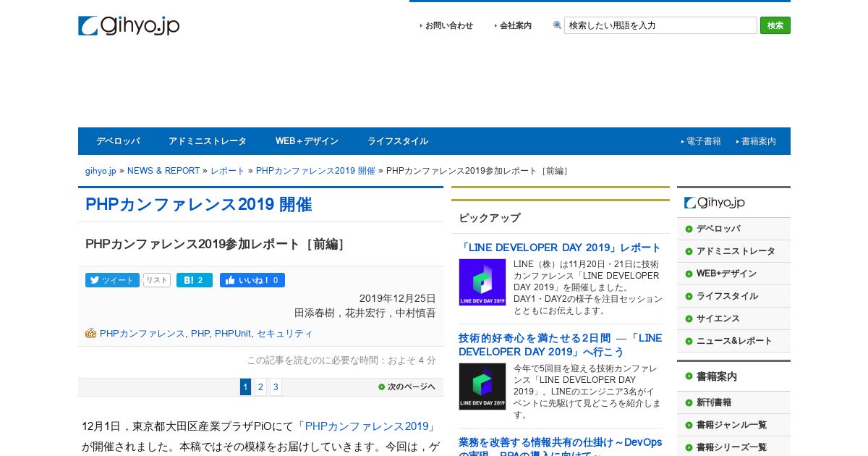
Task: Open 書籍案内 sidebar section heading
Action: pyautogui.click(x=716, y=376)
